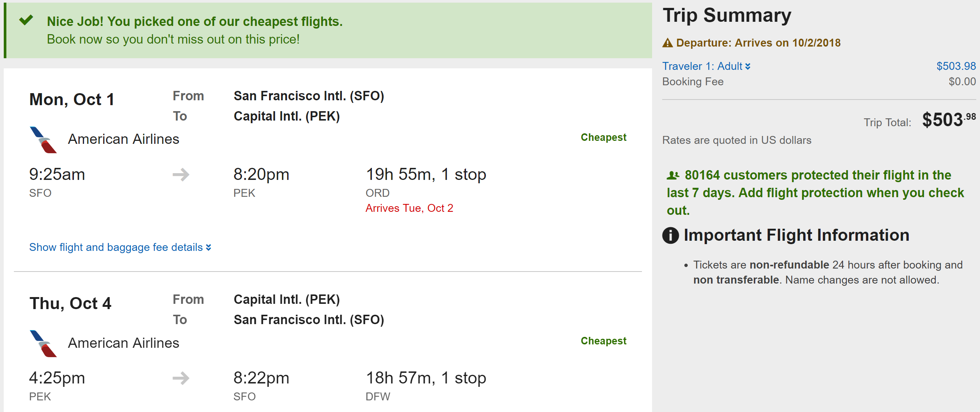This screenshot has height=412, width=980.
Task: Click the warning triangle beside Departure notice
Action: pyautogui.click(x=667, y=43)
